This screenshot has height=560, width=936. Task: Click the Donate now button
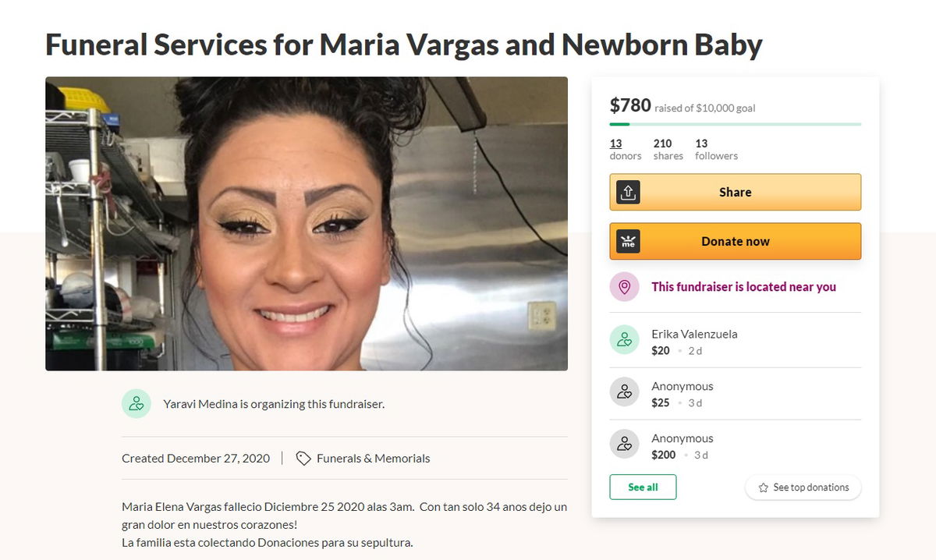click(x=736, y=242)
